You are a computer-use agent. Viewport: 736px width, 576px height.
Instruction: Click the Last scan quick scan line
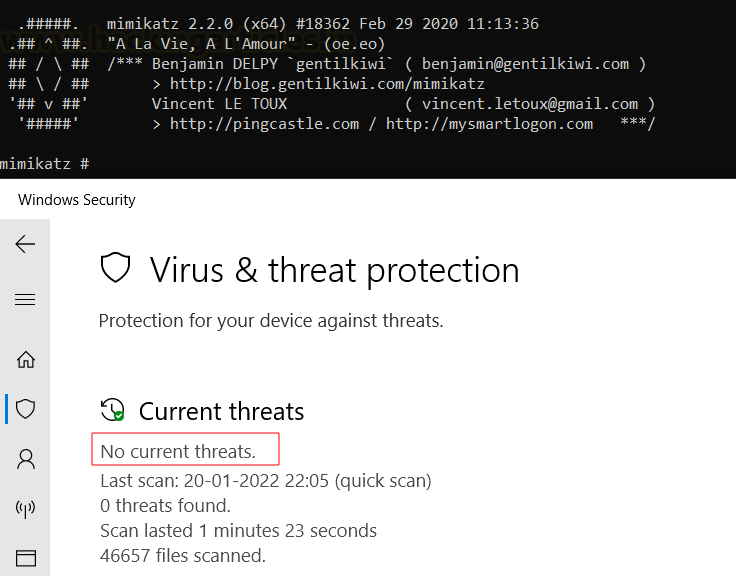pyautogui.click(x=266, y=481)
